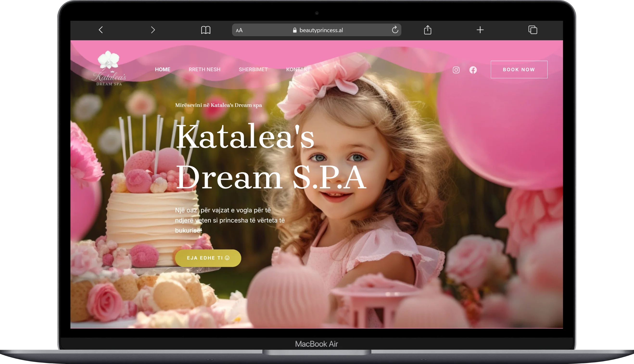Go back using Safari's back arrow
Image resolution: width=634 pixels, height=364 pixels.
(x=101, y=30)
